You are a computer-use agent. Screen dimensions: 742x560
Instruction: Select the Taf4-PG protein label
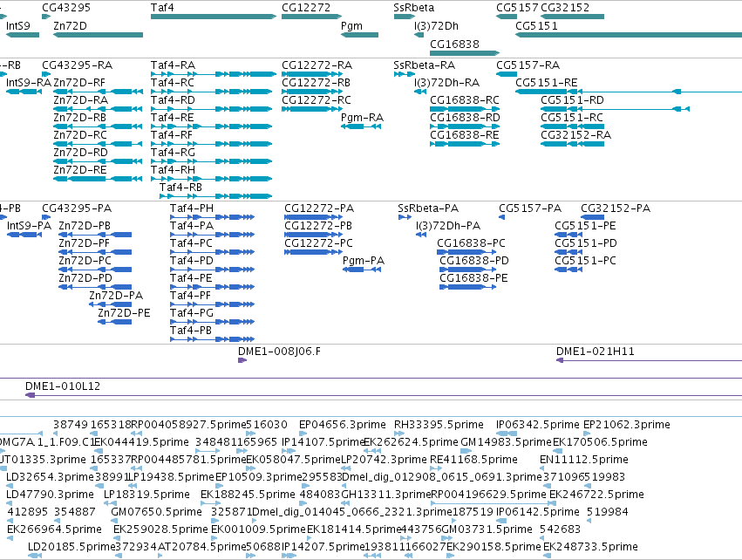tap(192, 313)
